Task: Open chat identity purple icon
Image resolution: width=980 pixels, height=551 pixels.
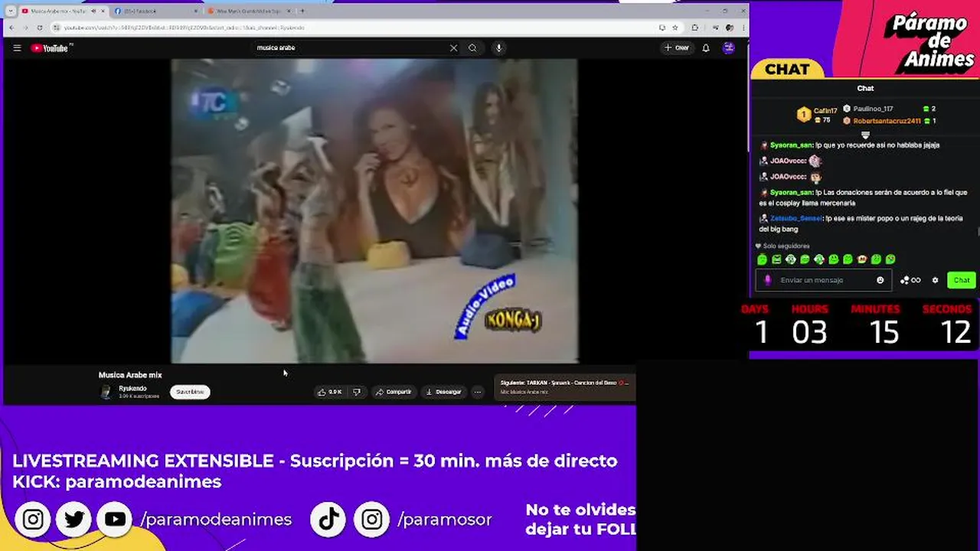Action: [x=768, y=280]
